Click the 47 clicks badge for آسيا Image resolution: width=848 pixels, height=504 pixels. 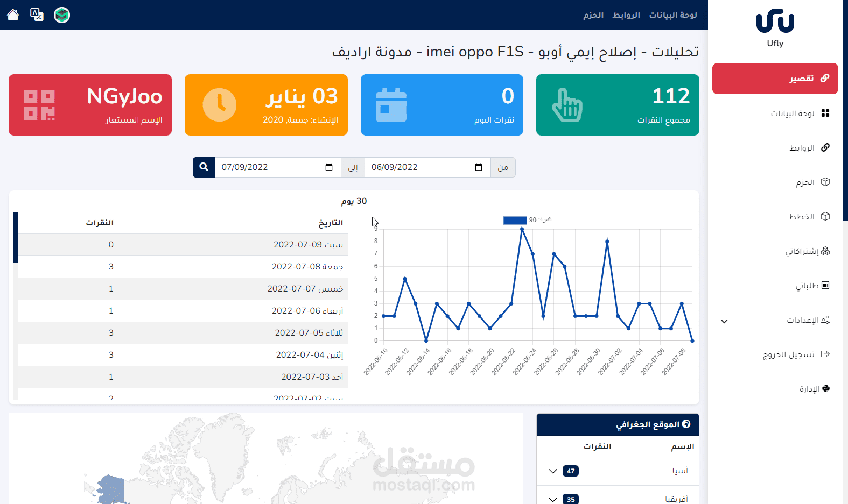[x=571, y=471]
